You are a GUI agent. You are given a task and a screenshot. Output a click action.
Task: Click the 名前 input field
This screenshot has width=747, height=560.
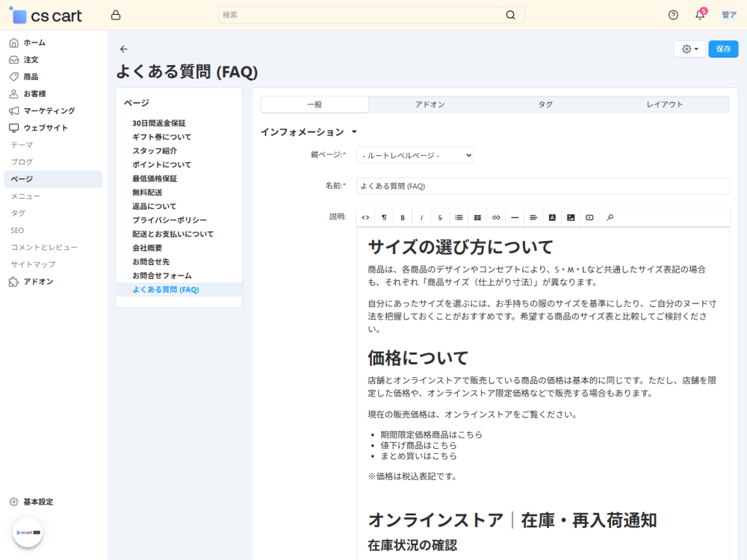click(x=542, y=186)
